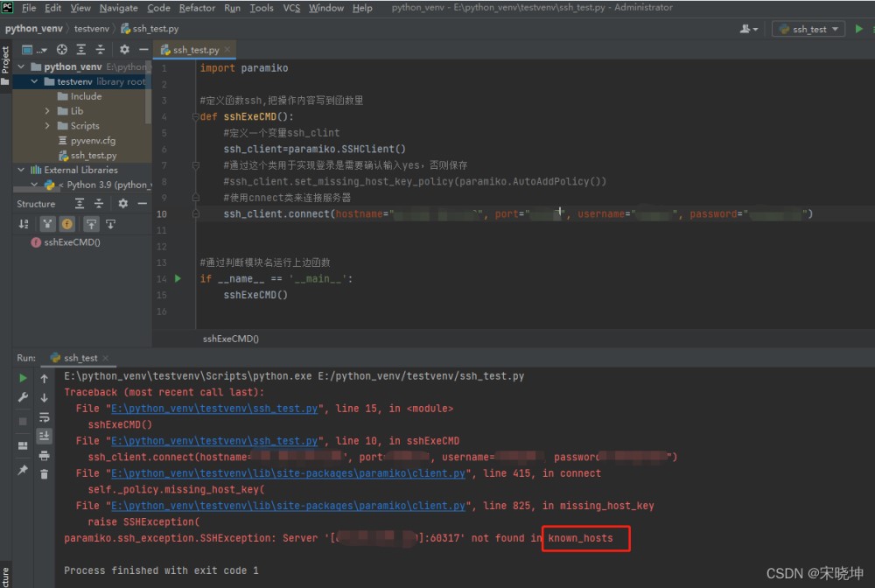Clear the console with the trash icon

click(44, 474)
